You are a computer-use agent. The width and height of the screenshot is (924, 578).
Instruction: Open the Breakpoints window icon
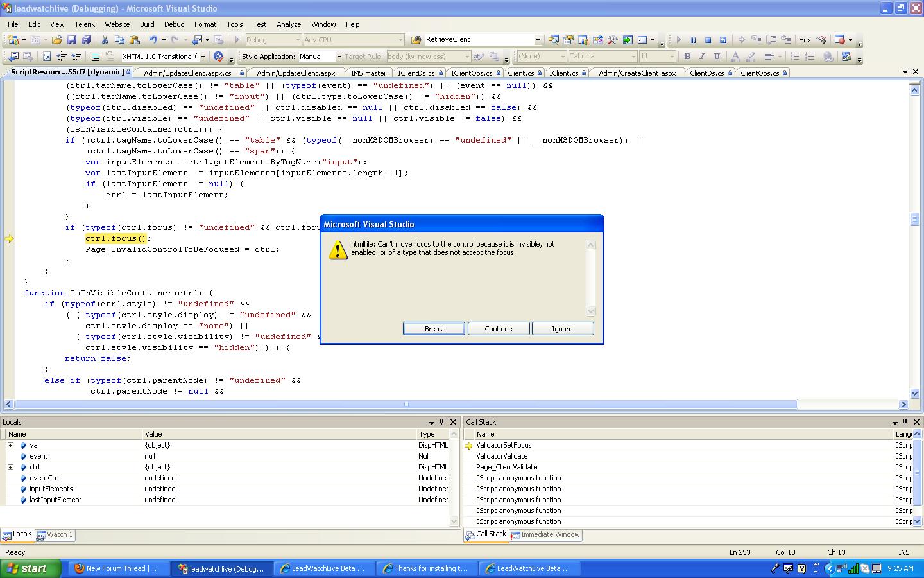(840, 40)
